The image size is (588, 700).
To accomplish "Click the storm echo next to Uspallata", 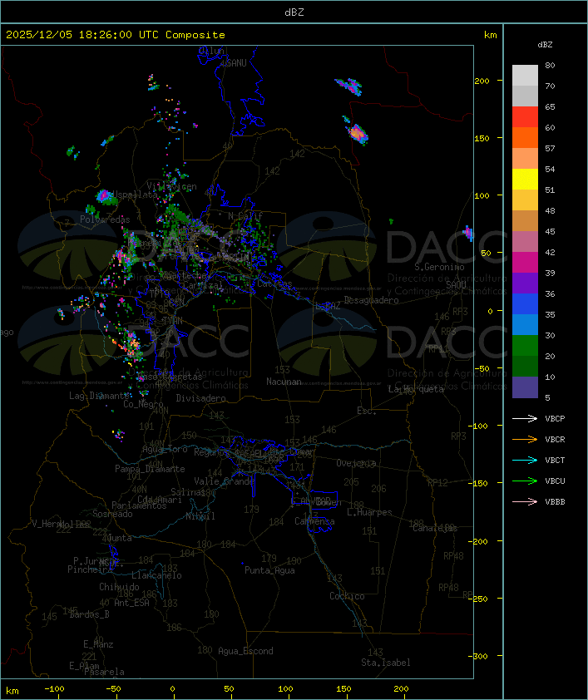I will tap(105, 196).
